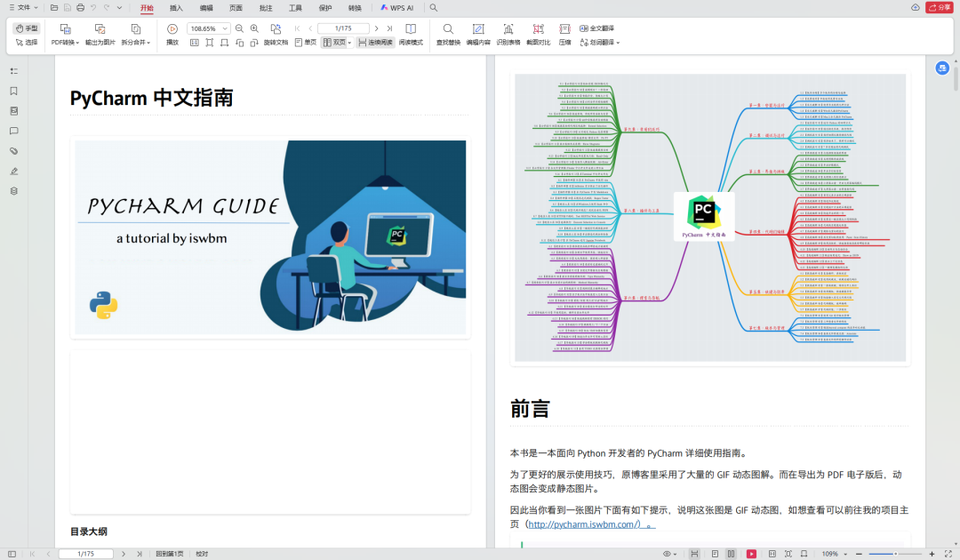Click the print icon in quick toolbar
Viewport: 960px width, 560px height.
pyautogui.click(x=80, y=8)
